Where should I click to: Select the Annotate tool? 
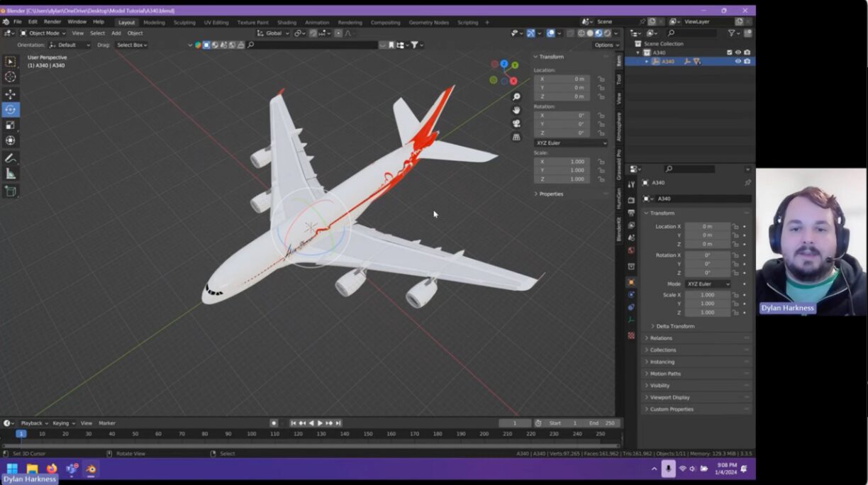(11, 158)
